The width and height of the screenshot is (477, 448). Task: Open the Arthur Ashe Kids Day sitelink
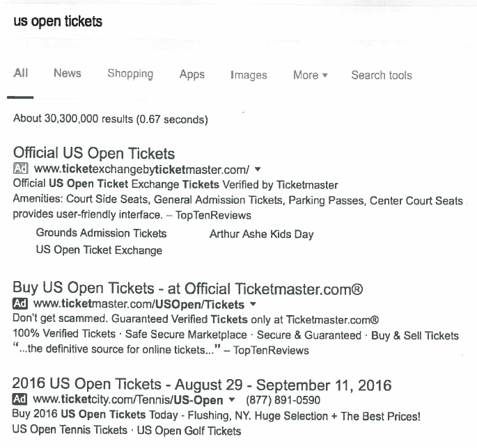(x=262, y=234)
